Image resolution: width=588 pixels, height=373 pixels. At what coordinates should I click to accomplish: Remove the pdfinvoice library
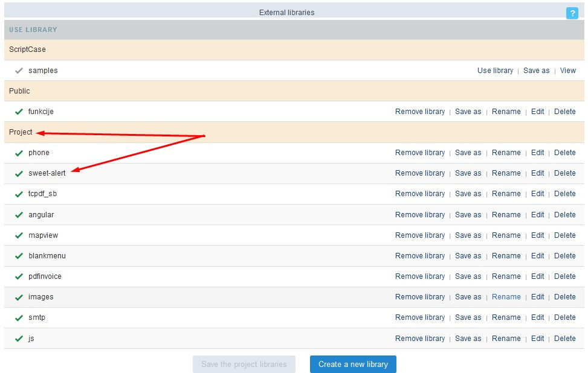tap(420, 276)
